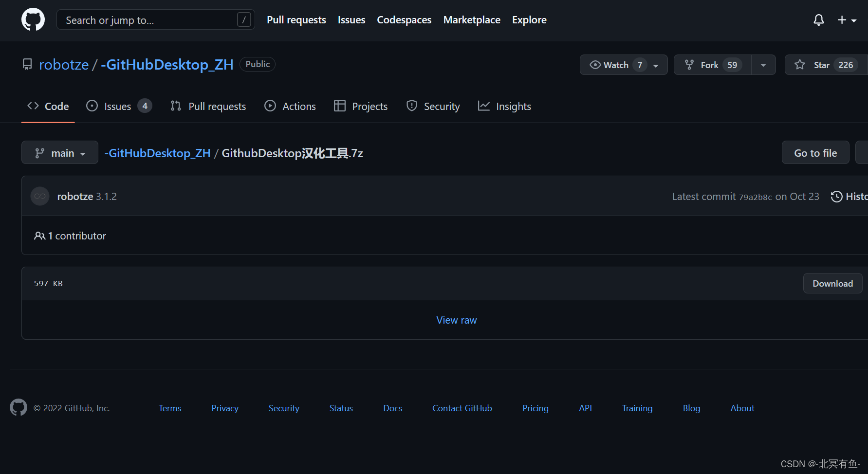Click the Latest commit date Oct 23
868x474 pixels.
click(x=804, y=197)
